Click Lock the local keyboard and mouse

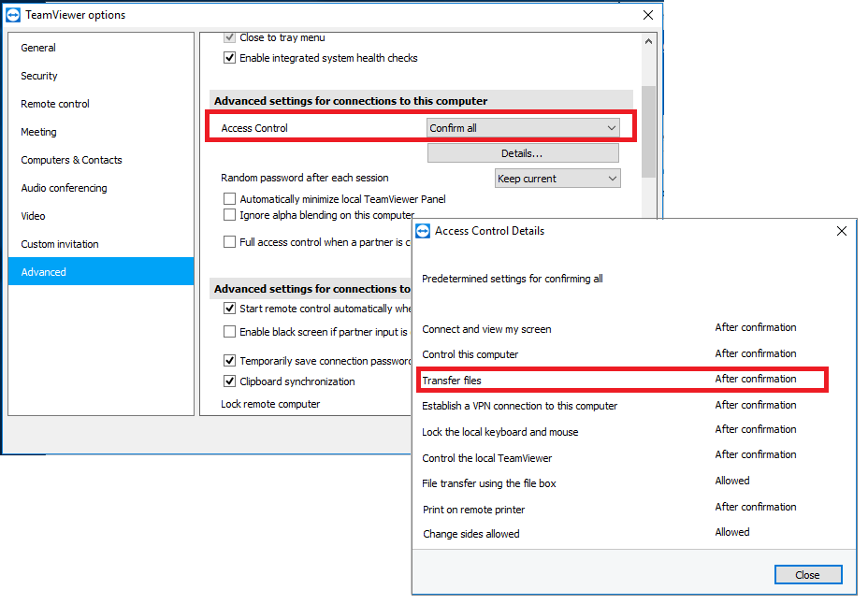tap(609, 431)
